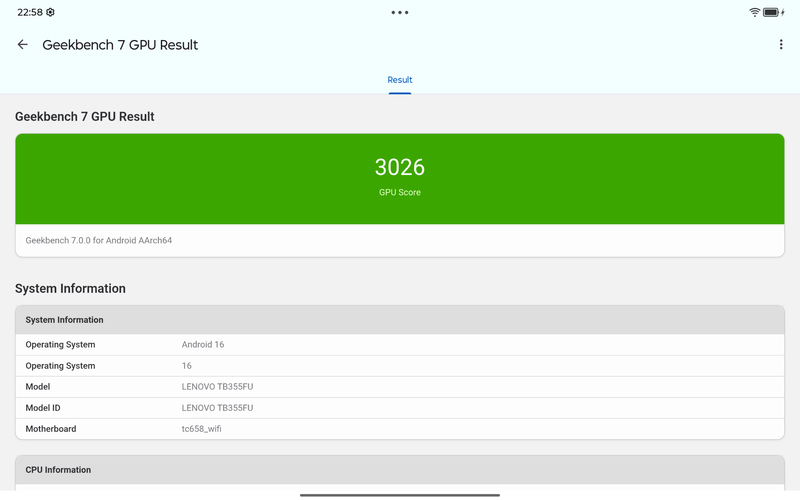
Task: Tap the CPU Information table header
Action: tap(399, 470)
